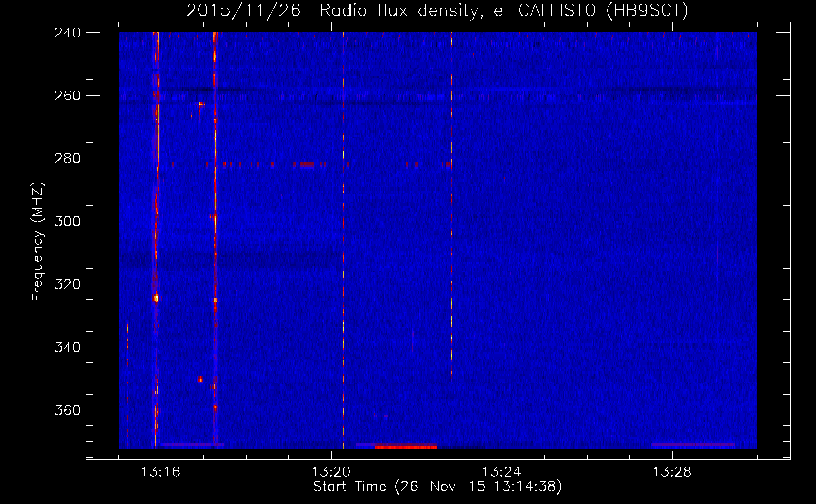
Task: Click the 13:16 time tick label
Action: [x=161, y=472]
